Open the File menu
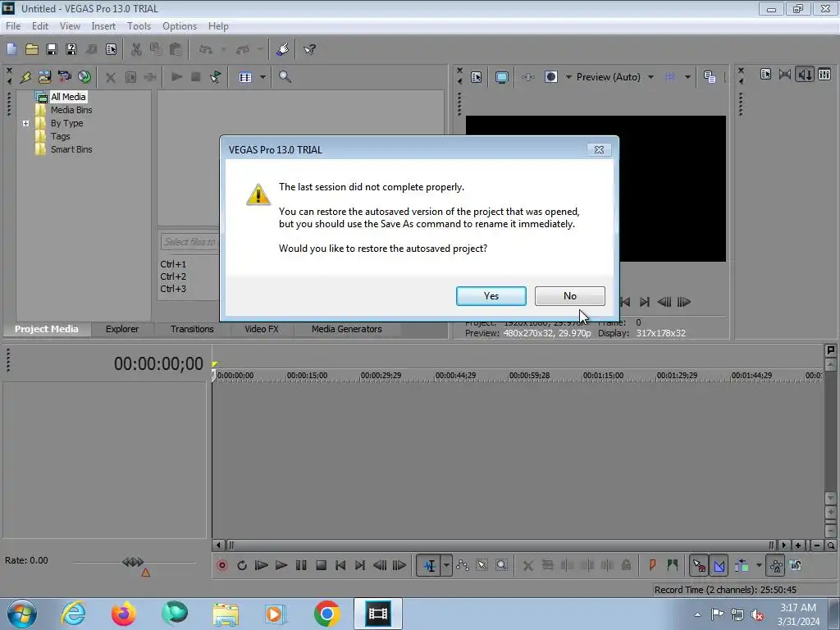Screen dimensions: 840x630 [x=13, y=25]
